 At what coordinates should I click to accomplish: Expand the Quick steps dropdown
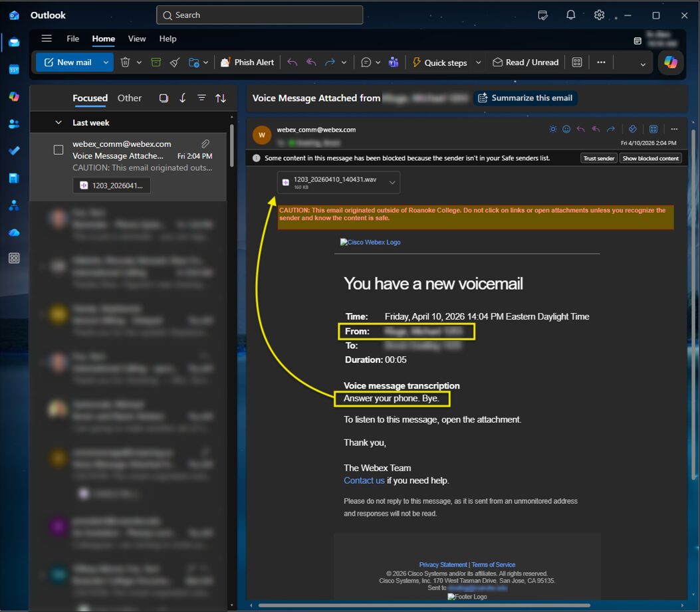tap(479, 62)
